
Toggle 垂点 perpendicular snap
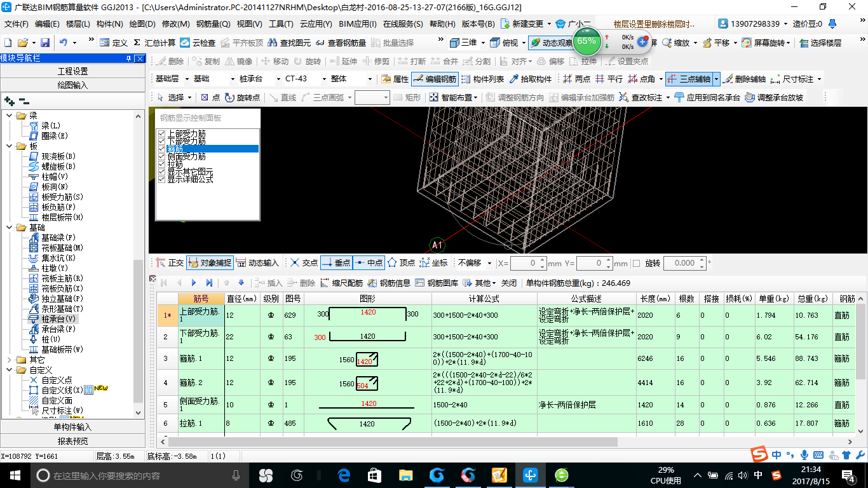coord(336,263)
